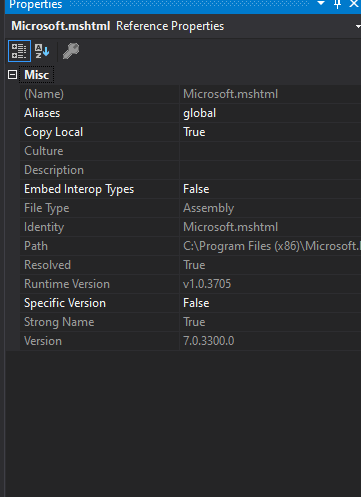Click the Version value 7.0.3300.0
This screenshot has height=497, width=361.
[x=209, y=341]
